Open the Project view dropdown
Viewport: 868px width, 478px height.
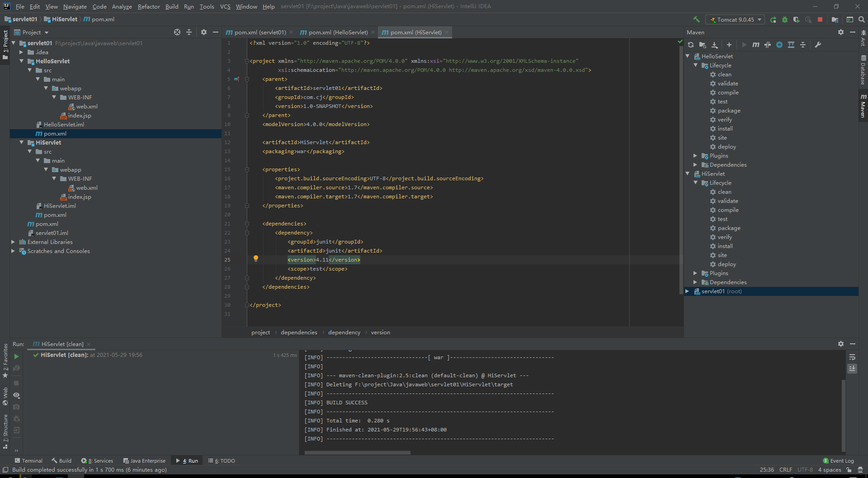tap(32, 32)
